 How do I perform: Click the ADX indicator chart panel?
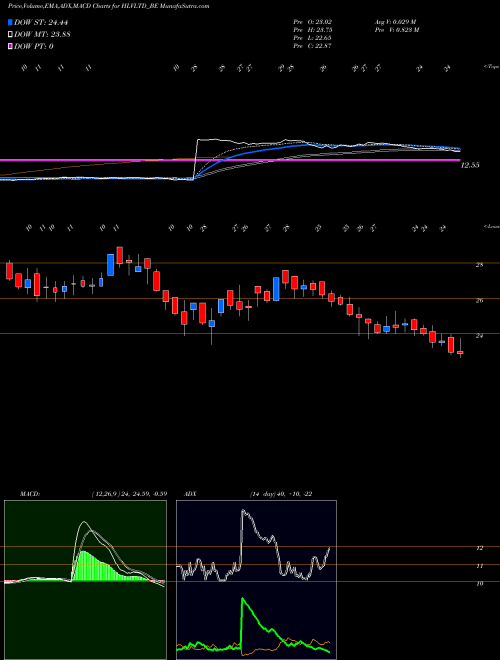256,580
